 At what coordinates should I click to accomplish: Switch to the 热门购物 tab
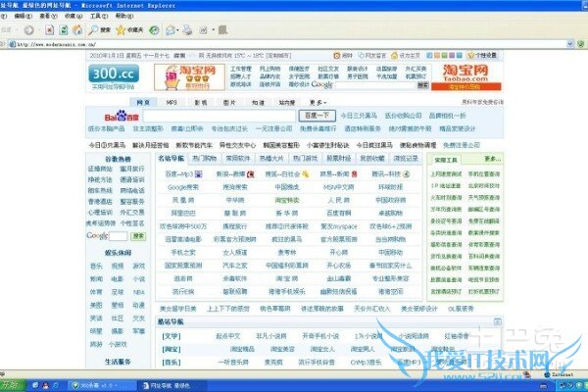(205, 159)
